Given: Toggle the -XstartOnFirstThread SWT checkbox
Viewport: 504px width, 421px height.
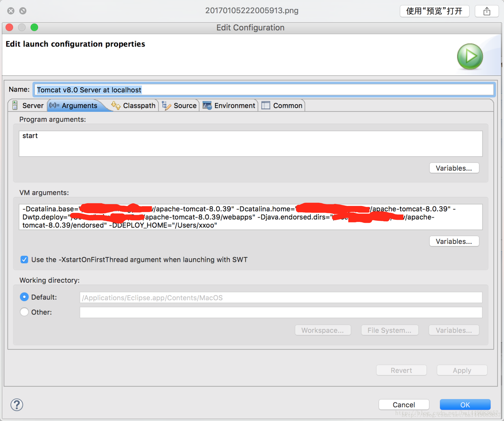Looking at the screenshot, I should [x=24, y=259].
